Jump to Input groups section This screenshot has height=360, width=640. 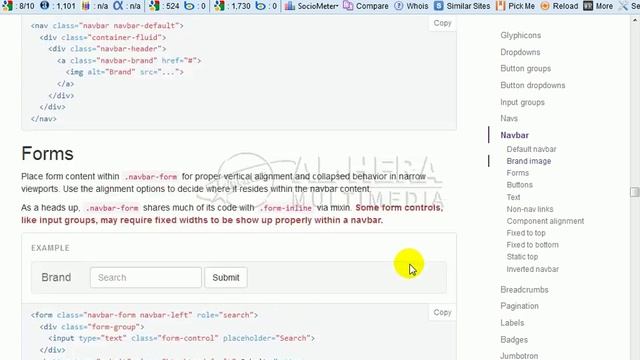tap(522, 102)
